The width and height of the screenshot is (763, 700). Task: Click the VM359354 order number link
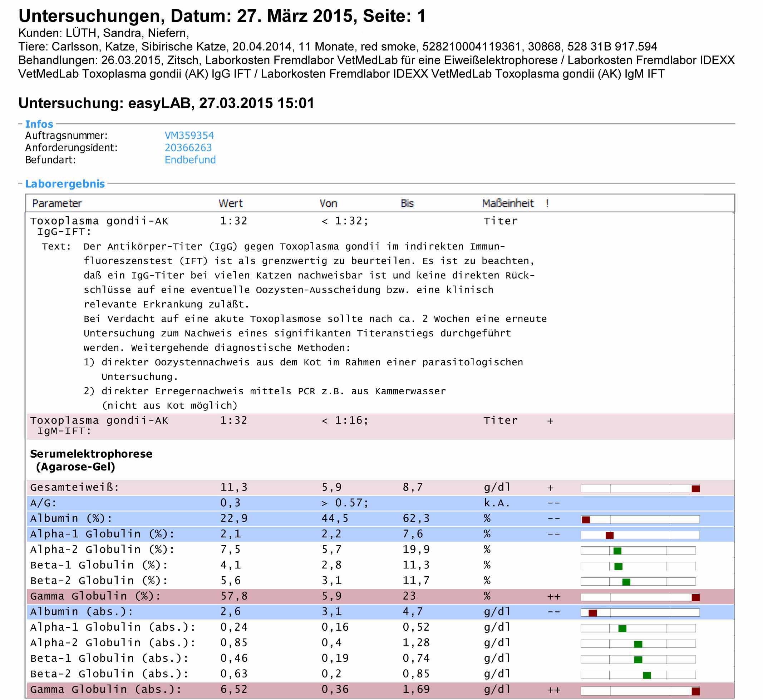tap(189, 135)
